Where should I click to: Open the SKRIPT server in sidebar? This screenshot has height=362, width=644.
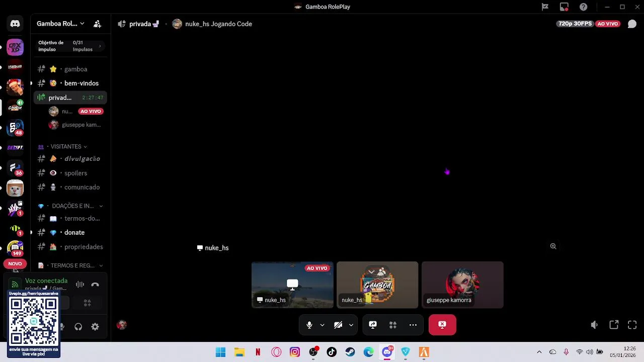15,148
